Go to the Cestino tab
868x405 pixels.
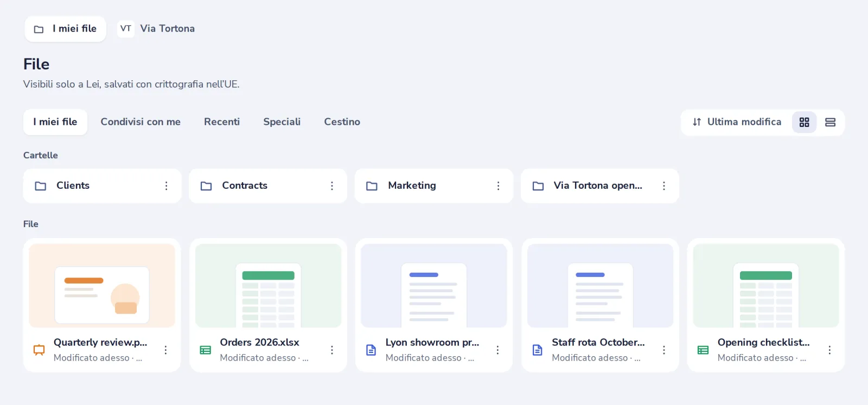tap(342, 122)
